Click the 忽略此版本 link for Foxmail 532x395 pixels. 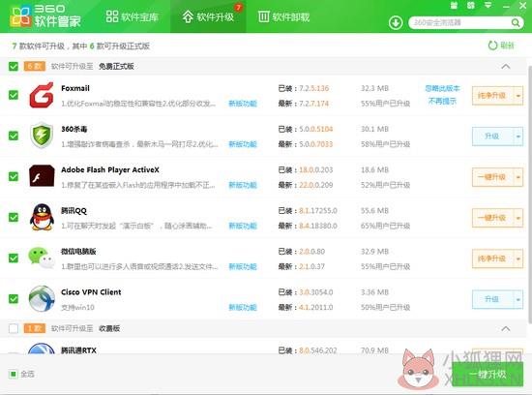click(x=442, y=89)
